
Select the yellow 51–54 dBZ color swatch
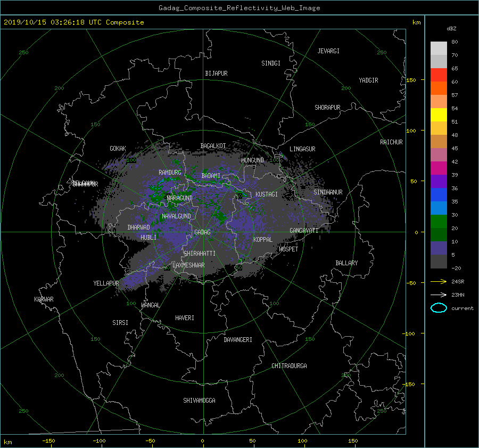pos(439,115)
